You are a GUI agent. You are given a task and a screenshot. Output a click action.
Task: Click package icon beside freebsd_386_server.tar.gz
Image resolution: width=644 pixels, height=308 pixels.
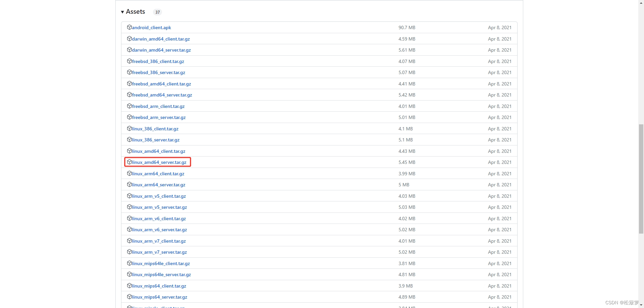coord(129,72)
